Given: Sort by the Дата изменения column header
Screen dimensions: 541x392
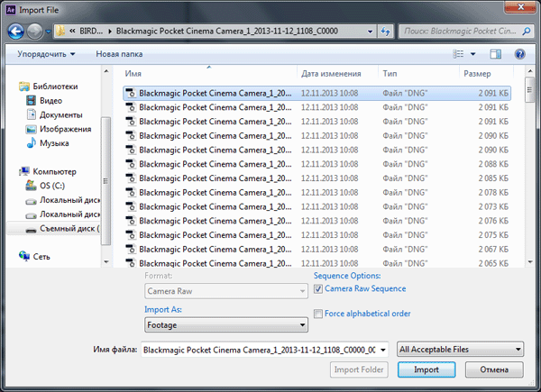Looking at the screenshot, I should click(x=331, y=73).
